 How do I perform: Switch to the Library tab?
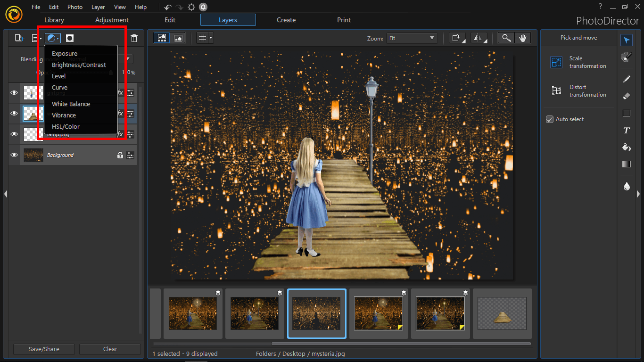pos(54,20)
